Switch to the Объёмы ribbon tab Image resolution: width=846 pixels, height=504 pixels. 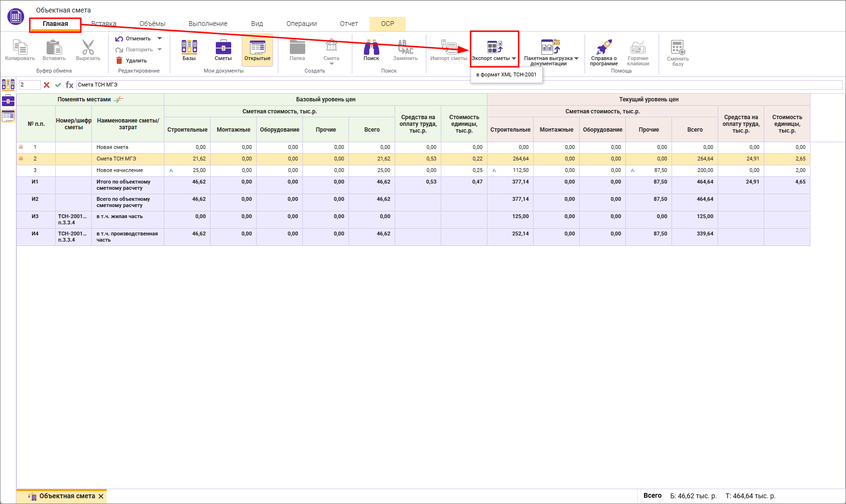click(152, 24)
